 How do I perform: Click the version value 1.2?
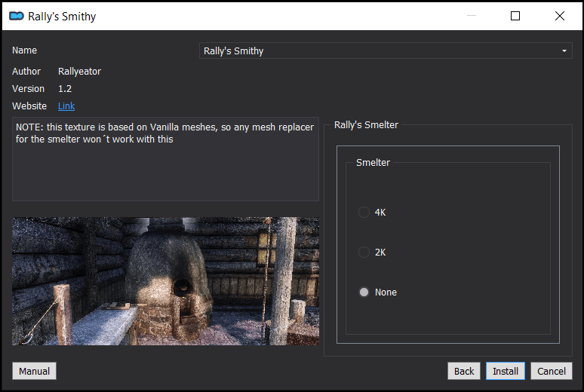[x=65, y=89]
